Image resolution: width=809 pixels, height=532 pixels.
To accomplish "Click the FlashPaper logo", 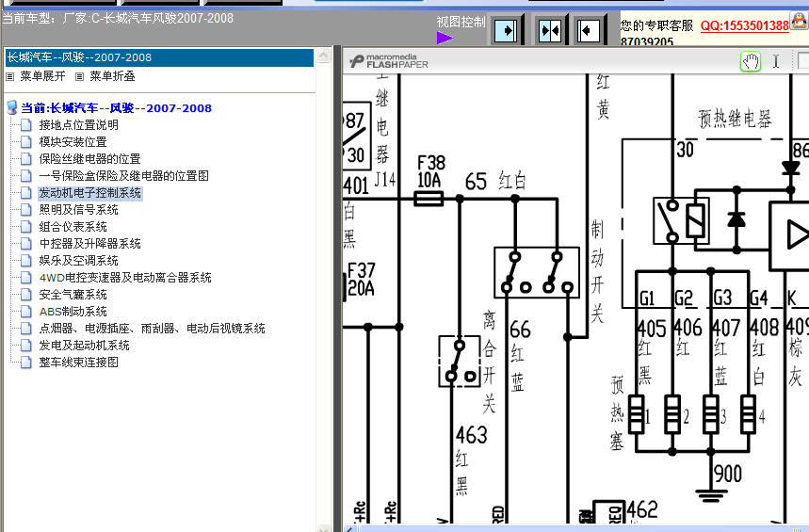I will (389, 61).
